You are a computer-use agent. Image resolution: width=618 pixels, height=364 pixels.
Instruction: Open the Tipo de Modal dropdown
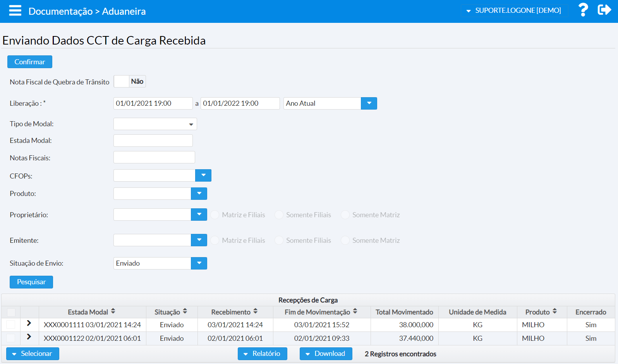click(155, 124)
